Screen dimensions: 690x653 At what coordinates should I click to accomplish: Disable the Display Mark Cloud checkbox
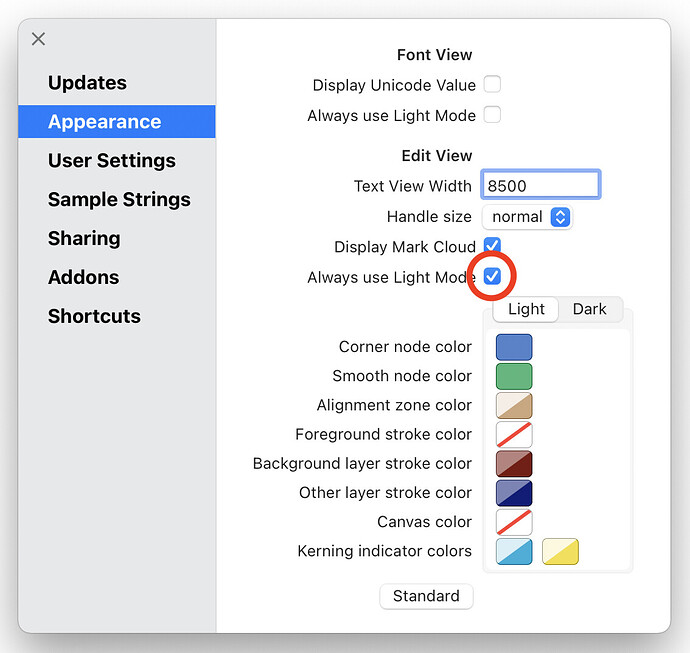(492, 246)
